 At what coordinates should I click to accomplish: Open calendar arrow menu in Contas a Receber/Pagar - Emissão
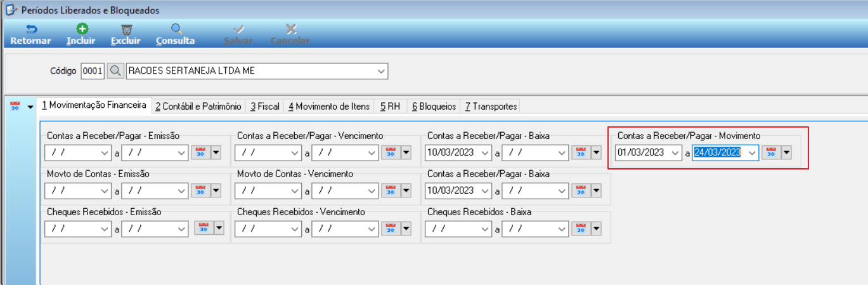[x=216, y=153]
